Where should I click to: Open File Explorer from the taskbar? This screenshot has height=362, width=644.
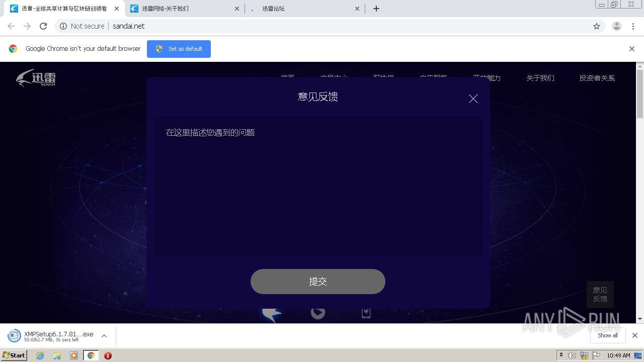click(57, 355)
